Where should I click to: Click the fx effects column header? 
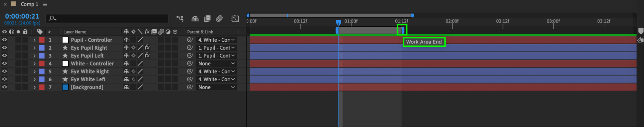click(147, 32)
